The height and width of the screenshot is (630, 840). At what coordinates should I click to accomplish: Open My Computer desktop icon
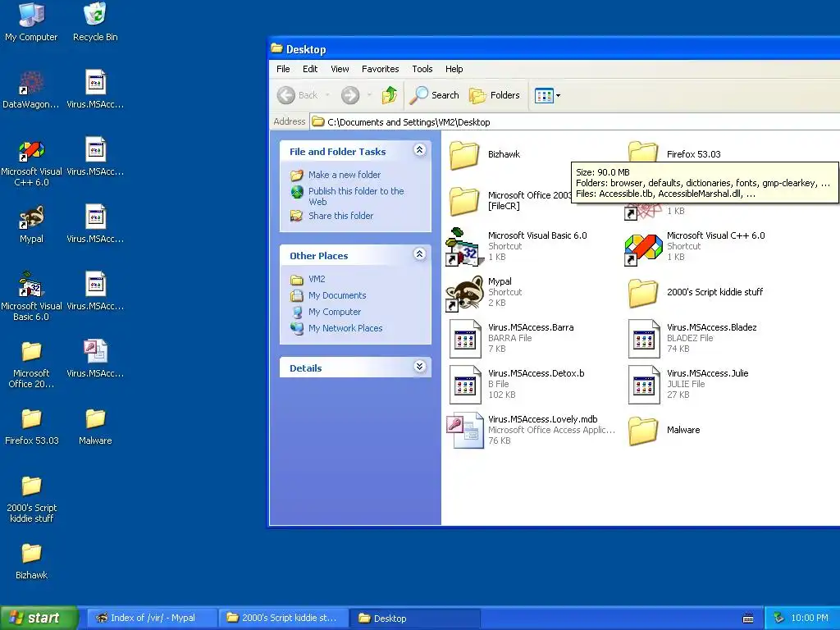point(31,21)
